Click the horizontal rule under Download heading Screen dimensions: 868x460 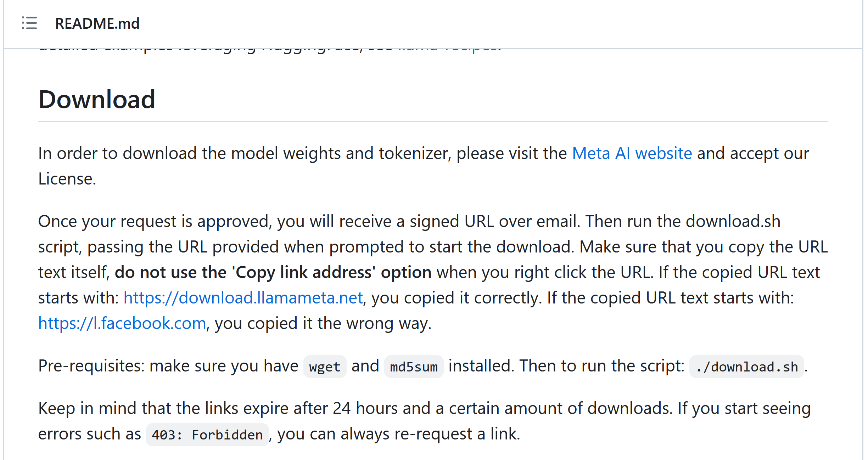pyautogui.click(x=433, y=121)
